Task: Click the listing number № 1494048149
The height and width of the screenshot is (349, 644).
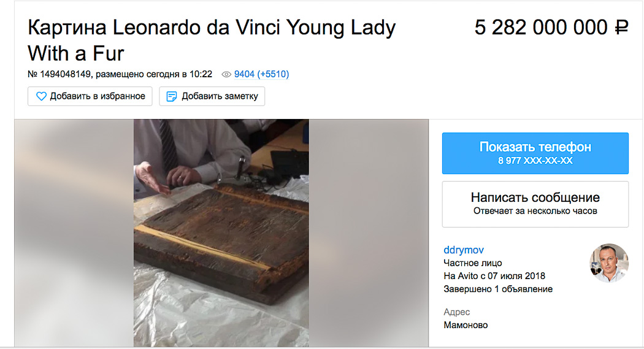Action: click(x=59, y=74)
